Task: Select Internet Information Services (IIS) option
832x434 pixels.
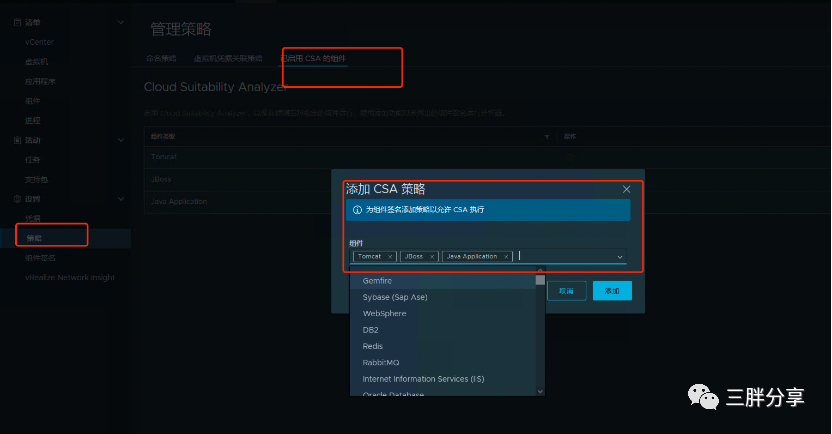Action: tap(443, 379)
